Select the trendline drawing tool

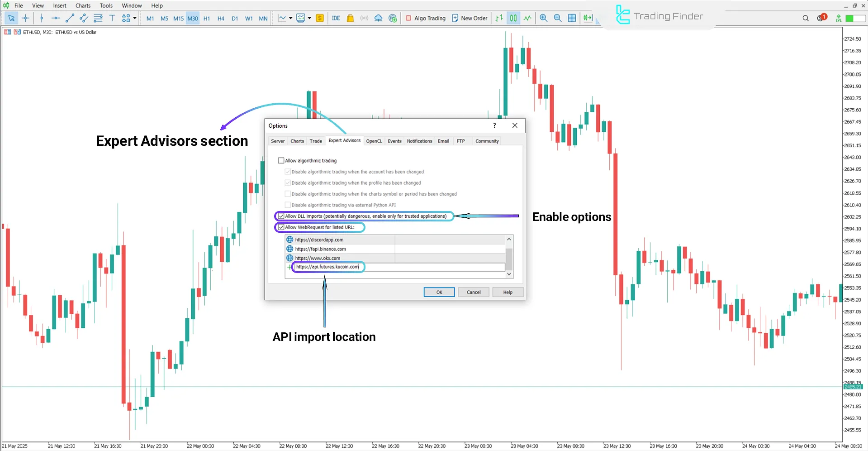point(70,18)
